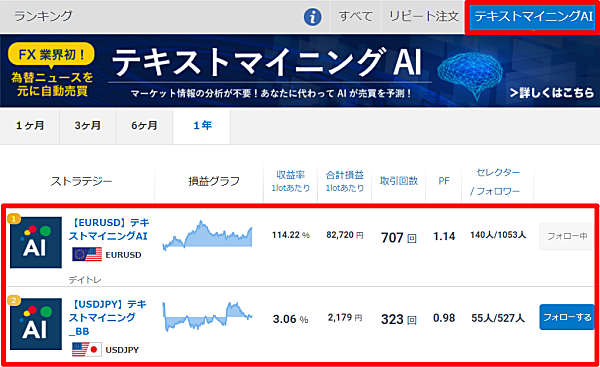Sort by the 収益率 column header

pyautogui.click(x=290, y=181)
